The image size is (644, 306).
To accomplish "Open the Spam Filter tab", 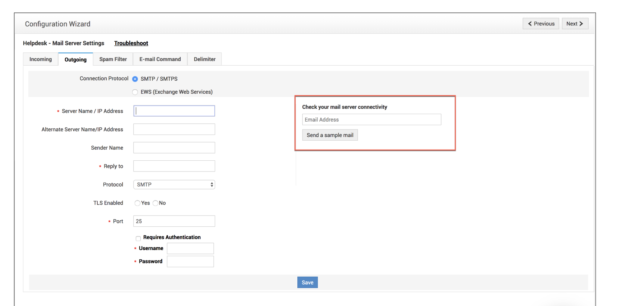I will point(113,59).
